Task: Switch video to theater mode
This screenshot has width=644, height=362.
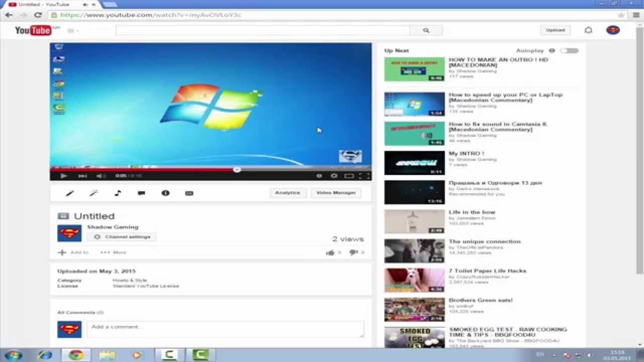Action: click(x=349, y=176)
